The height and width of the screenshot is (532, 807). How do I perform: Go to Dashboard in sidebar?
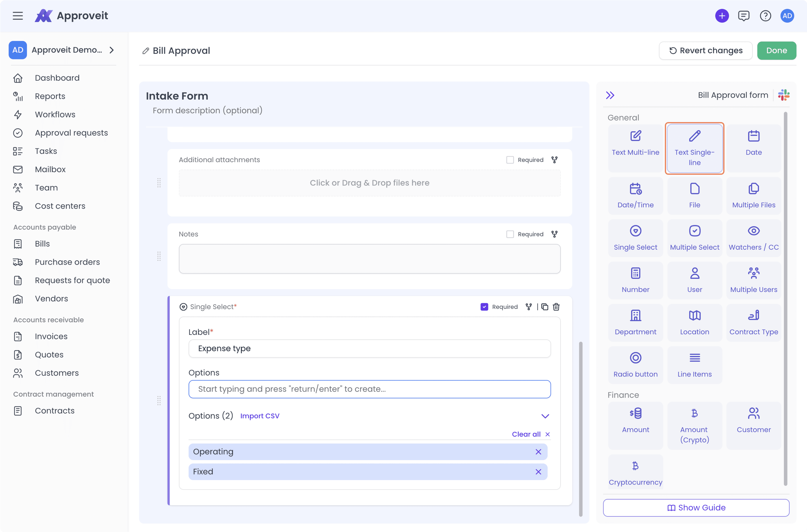(57, 78)
